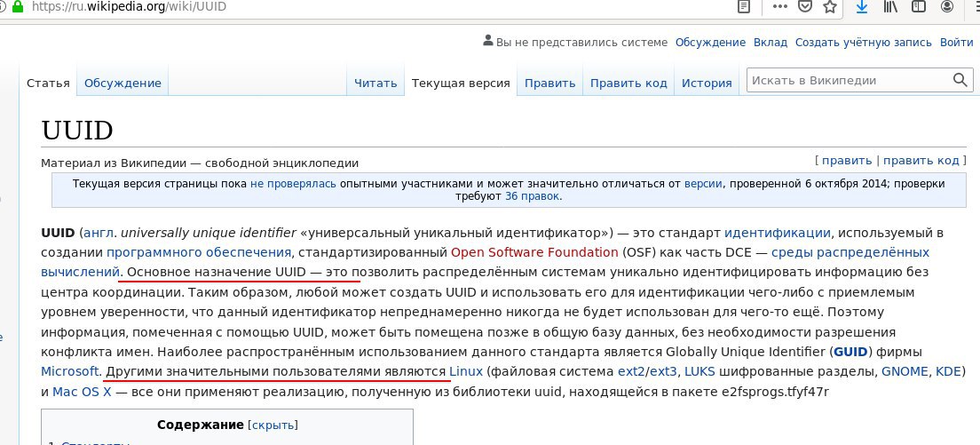This screenshot has height=445, width=980.
Task: Open the Library books icon
Action: click(890, 7)
